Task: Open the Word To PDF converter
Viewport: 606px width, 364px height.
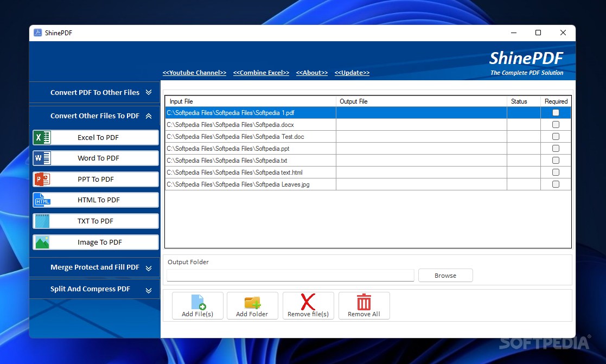Action: pos(96,158)
